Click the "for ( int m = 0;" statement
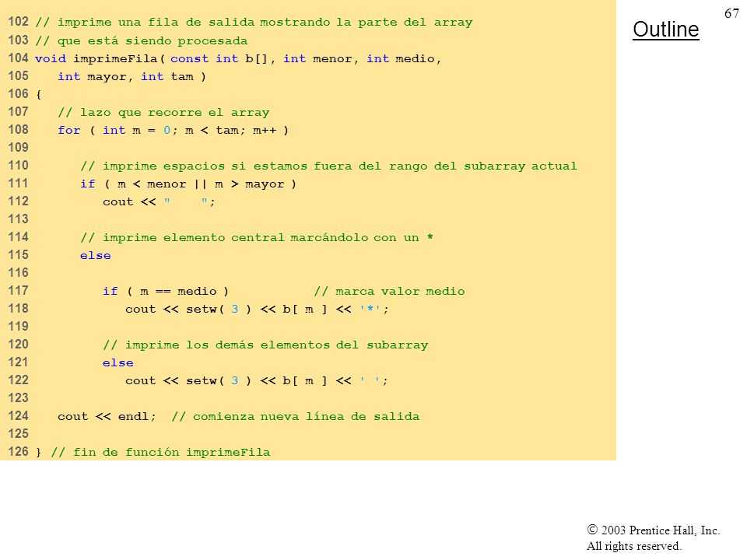 click(x=117, y=131)
